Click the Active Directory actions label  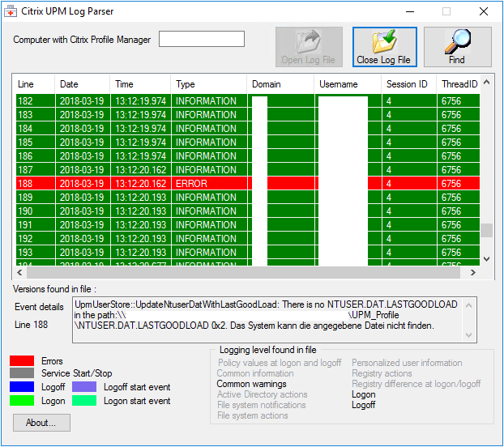[263, 394]
